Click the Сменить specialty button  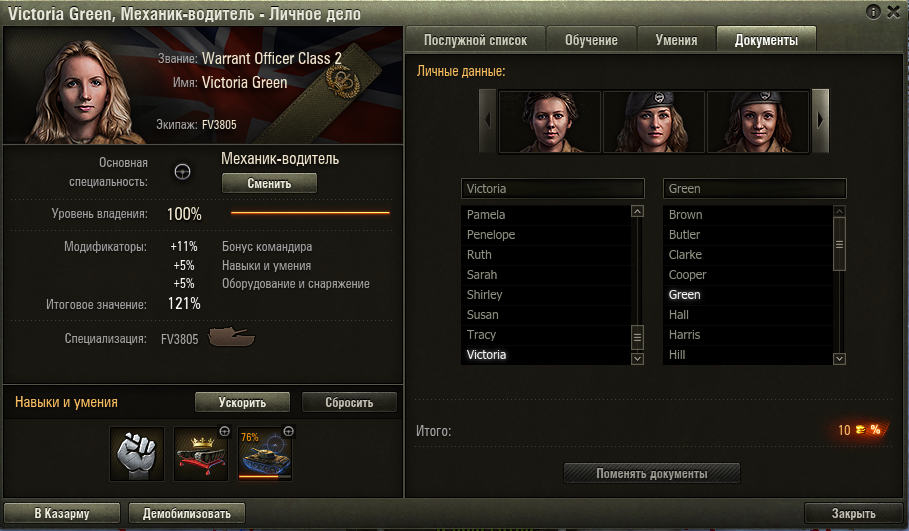pyautogui.click(x=270, y=183)
